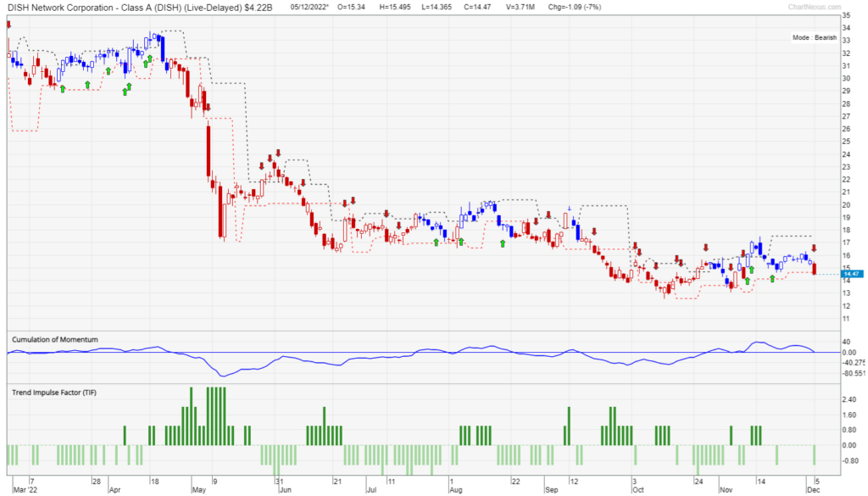Click the 0.80 value on TIF axis
The width and height of the screenshot is (868, 496).
(849, 430)
